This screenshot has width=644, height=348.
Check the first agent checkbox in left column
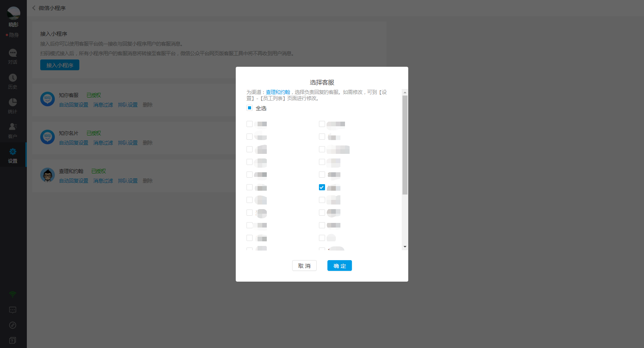point(250,124)
